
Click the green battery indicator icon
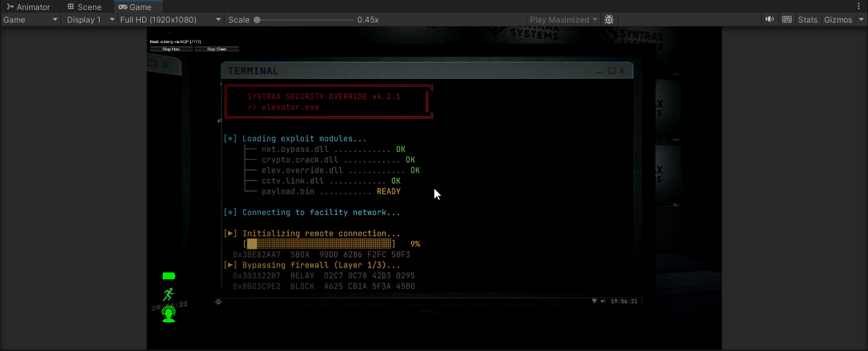pos(169,275)
